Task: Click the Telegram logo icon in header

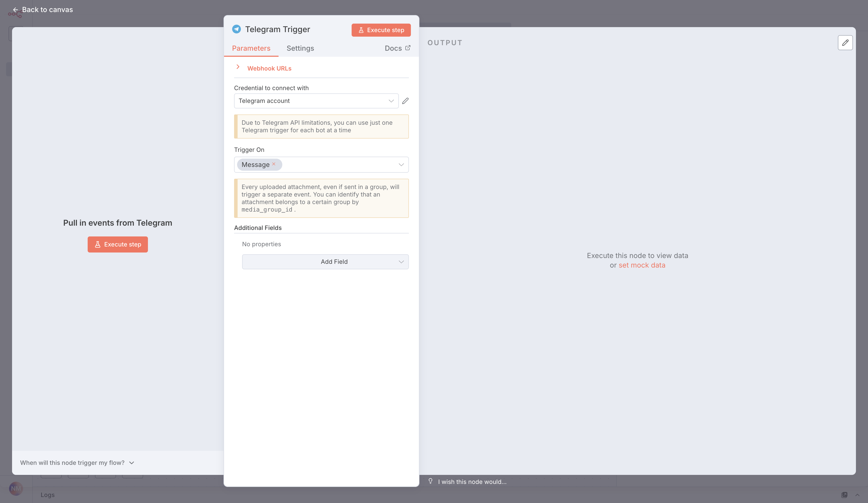Action: pyautogui.click(x=236, y=29)
